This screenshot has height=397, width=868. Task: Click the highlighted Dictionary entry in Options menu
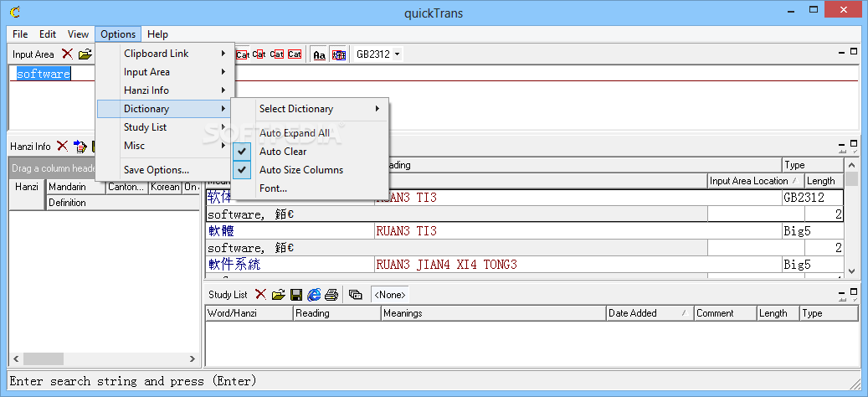click(x=165, y=109)
